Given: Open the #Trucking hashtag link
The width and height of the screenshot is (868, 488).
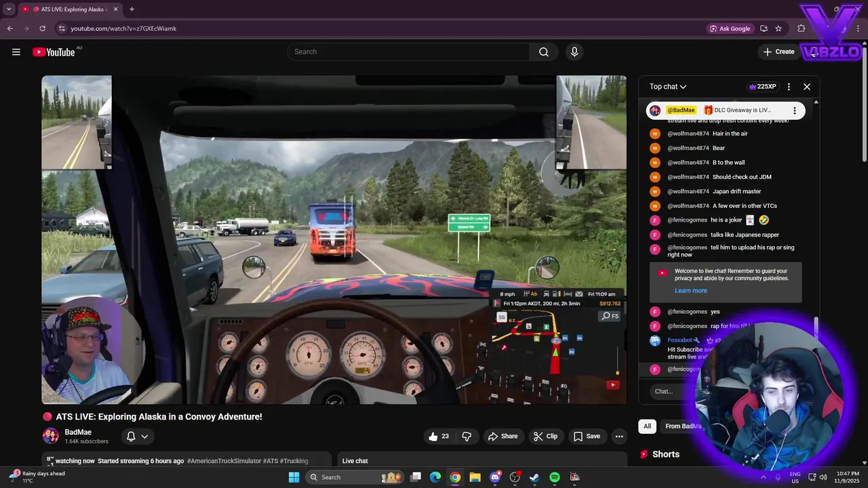Looking at the screenshot, I should [x=294, y=461].
